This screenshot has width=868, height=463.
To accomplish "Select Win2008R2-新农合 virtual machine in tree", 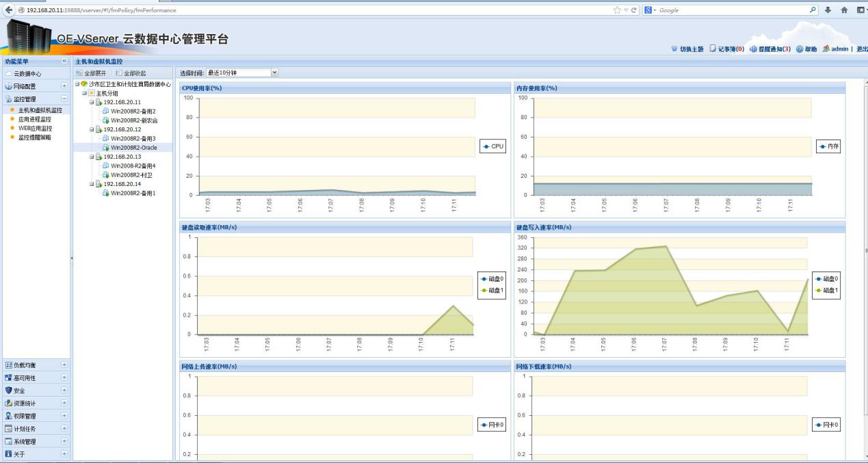I will click(134, 120).
